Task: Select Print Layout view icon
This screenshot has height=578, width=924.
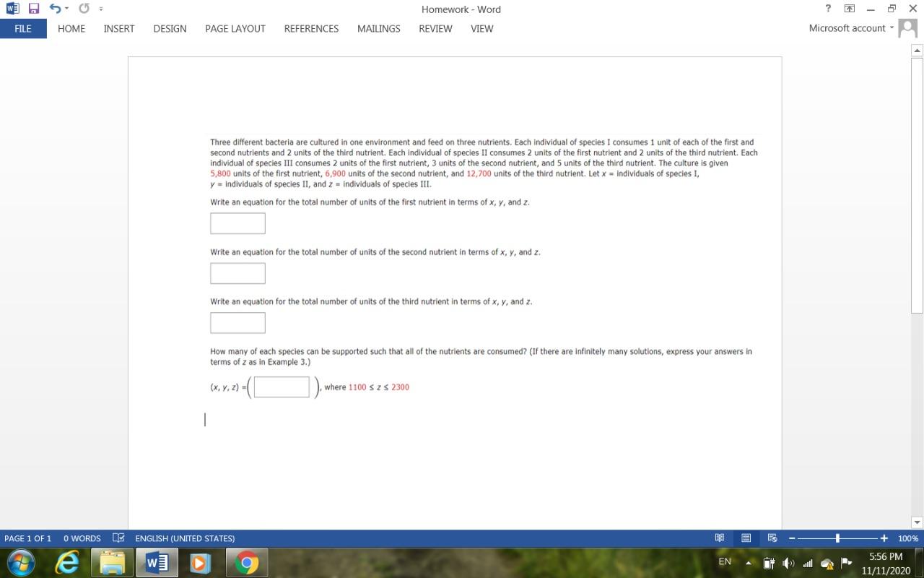Action: pos(746,538)
